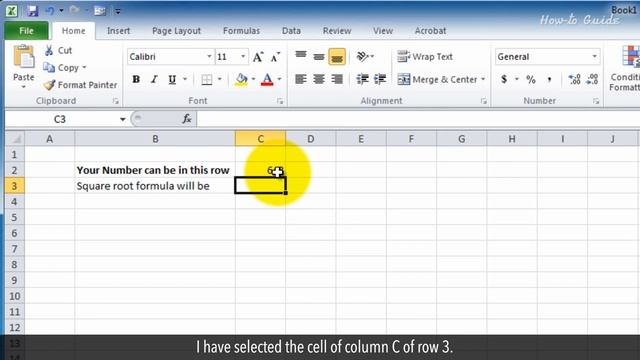
Task: Switch to the Insert tab
Action: pos(118,31)
